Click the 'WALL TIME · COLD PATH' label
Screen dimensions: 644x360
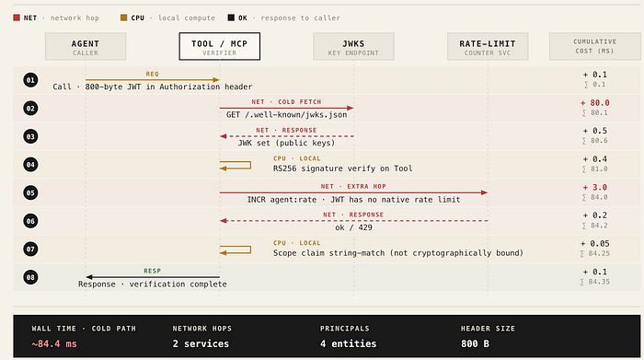[x=84, y=329]
